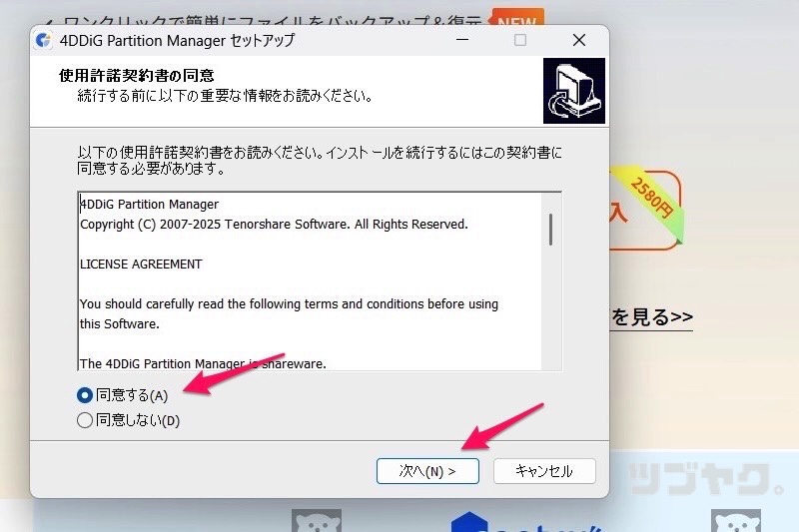Click the 2580円 purchase button on background page
The height and width of the screenshot is (532, 799).
[645, 211]
